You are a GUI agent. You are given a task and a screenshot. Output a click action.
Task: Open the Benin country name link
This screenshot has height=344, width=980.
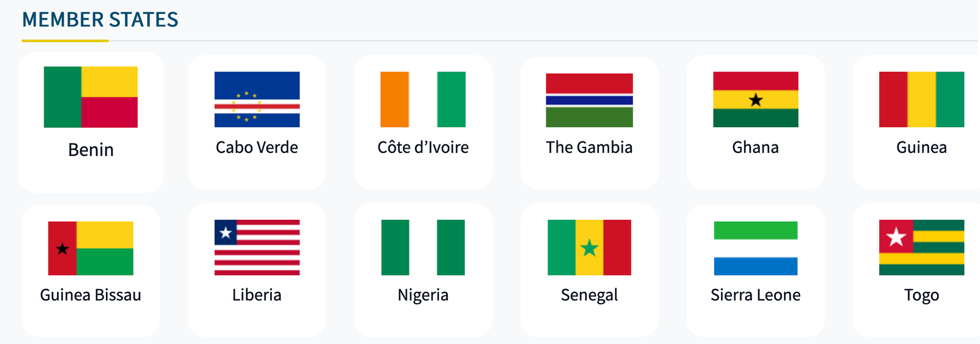pyautogui.click(x=91, y=150)
